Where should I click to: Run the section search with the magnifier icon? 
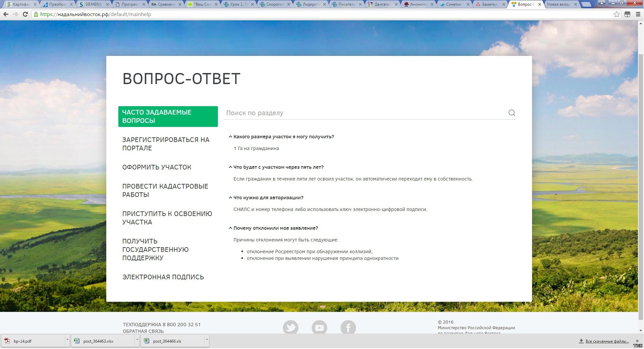pyautogui.click(x=512, y=113)
